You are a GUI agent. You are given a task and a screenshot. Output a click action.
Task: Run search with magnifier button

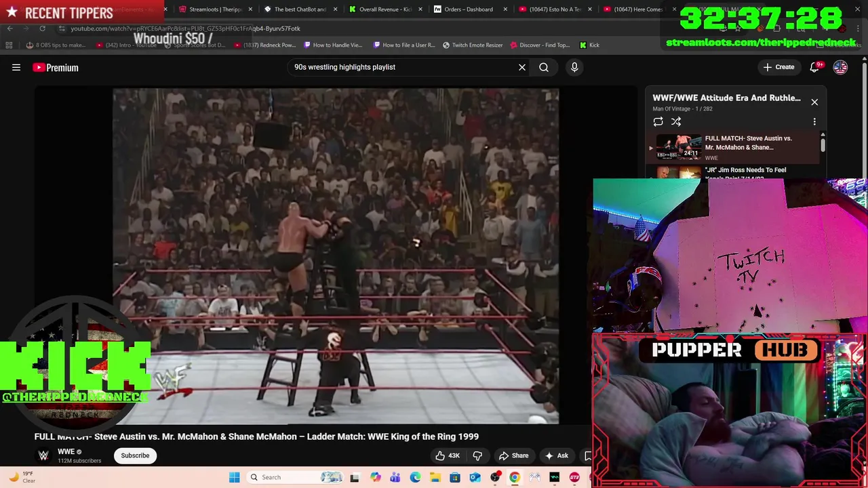pyautogui.click(x=544, y=67)
